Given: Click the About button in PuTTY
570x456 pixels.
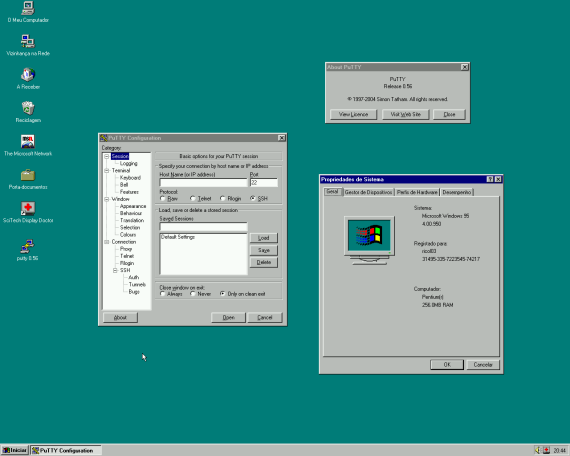Looking at the screenshot, I should point(120,317).
